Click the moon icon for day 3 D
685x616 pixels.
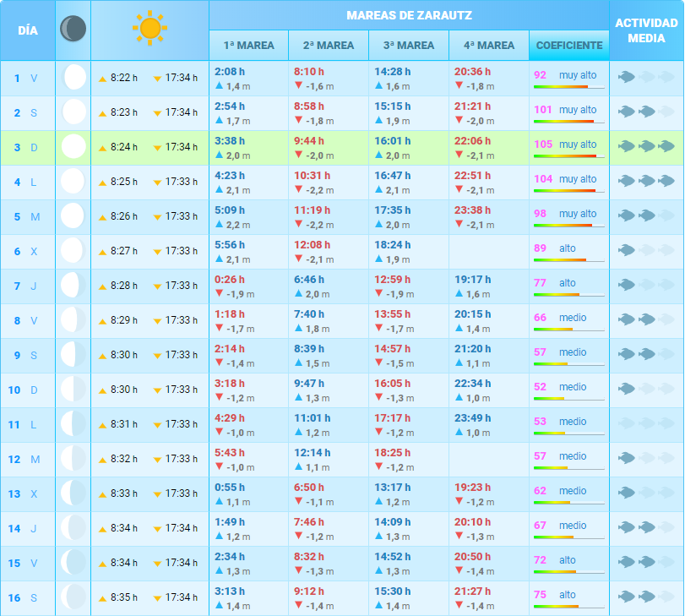(73, 146)
